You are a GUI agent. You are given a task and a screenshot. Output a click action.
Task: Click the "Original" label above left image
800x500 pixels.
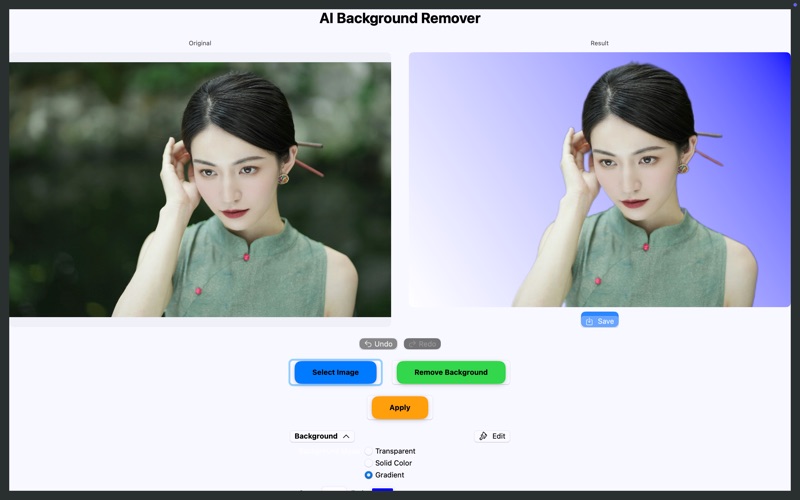(200, 43)
